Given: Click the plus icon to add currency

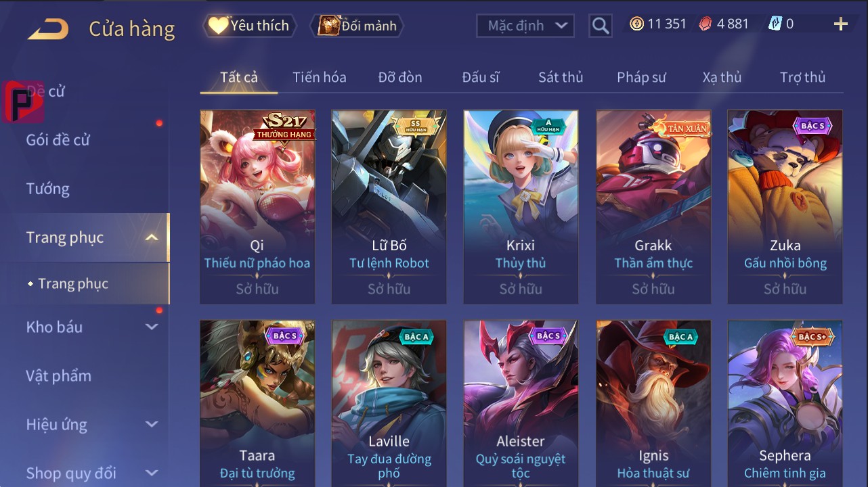Looking at the screenshot, I should pos(841,24).
